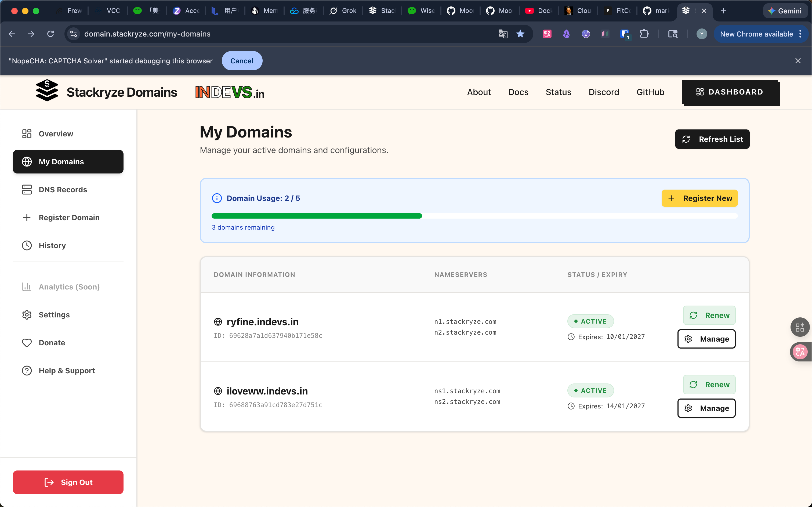Screen dimensions: 812x507
Task: Click the domain usage info icon
Action: (217, 198)
